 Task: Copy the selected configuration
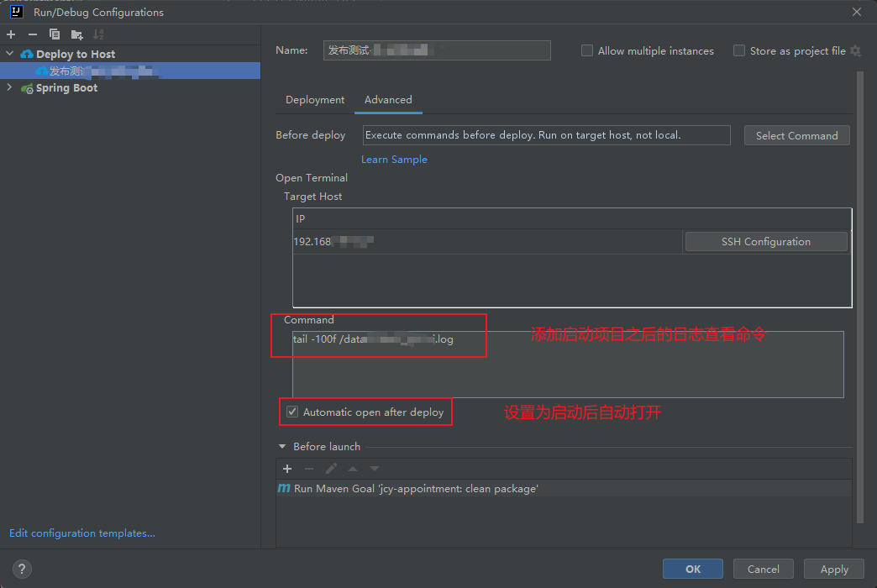55,34
